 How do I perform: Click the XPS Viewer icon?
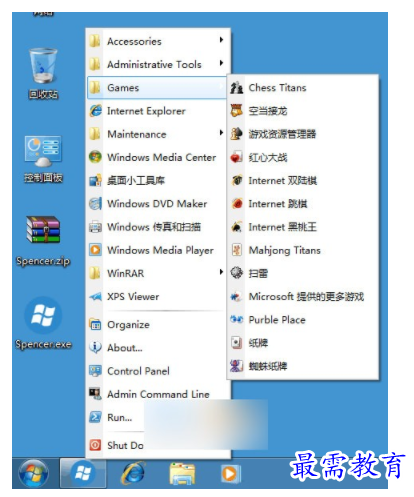pos(95,296)
